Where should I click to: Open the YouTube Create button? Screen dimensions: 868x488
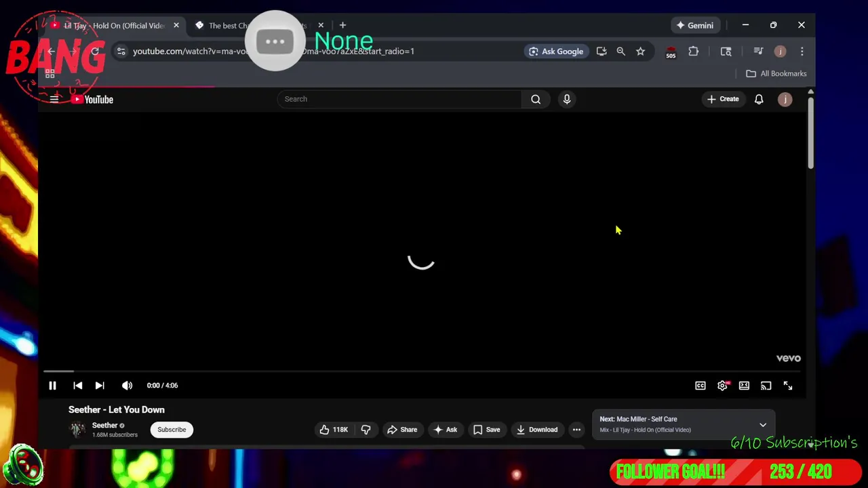[723, 99]
